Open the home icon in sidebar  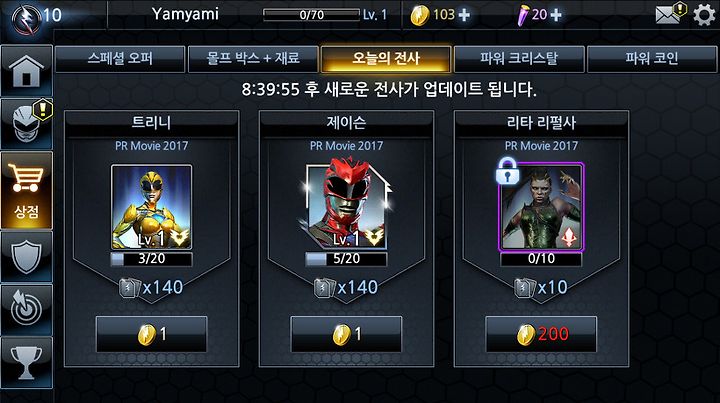(x=26, y=71)
